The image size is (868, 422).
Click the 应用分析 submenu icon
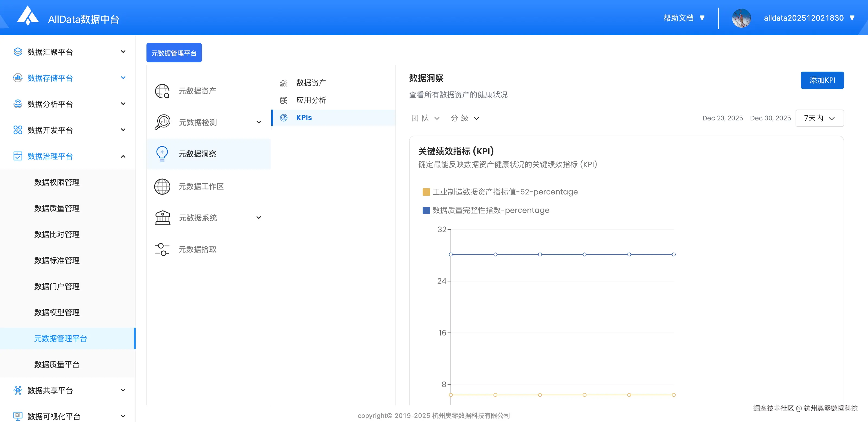284,100
